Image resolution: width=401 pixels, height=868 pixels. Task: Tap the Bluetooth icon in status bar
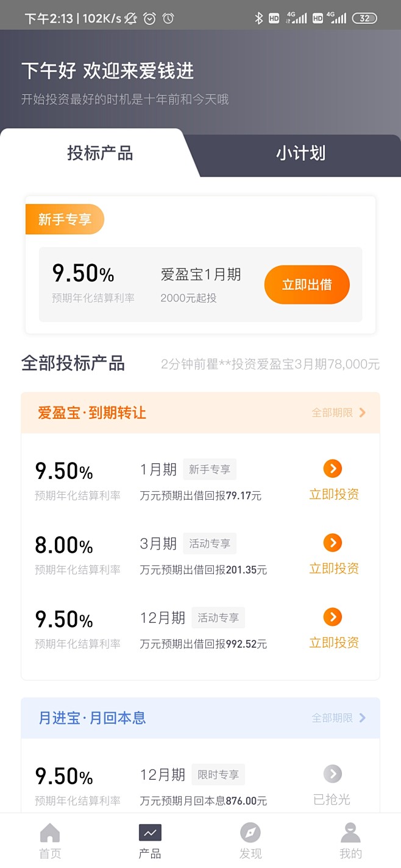[258, 18]
